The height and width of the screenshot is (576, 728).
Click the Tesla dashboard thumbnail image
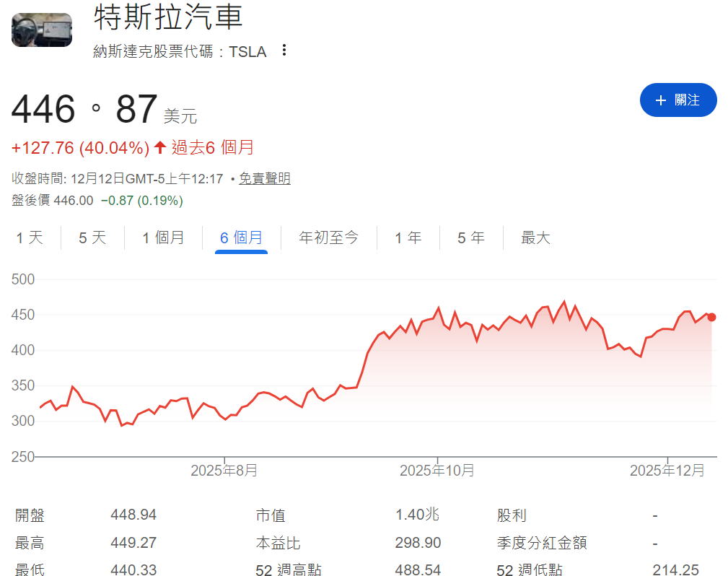click(x=41, y=30)
